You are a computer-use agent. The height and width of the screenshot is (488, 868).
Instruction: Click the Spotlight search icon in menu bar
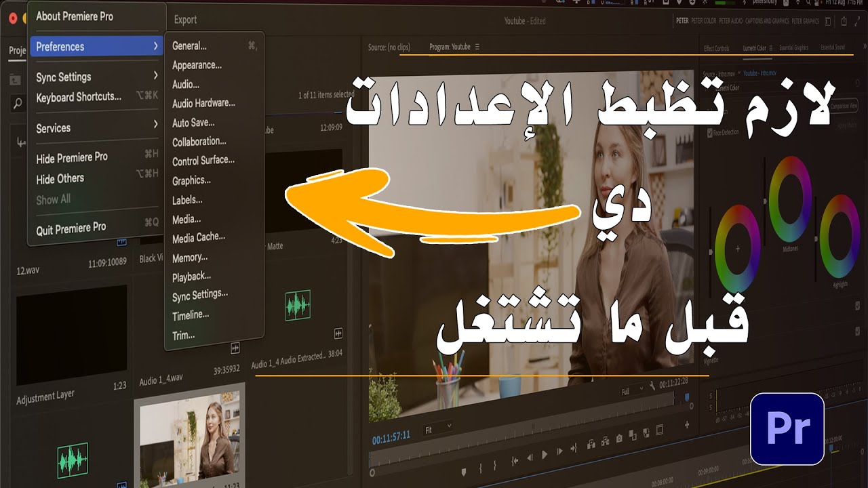(808, 3)
